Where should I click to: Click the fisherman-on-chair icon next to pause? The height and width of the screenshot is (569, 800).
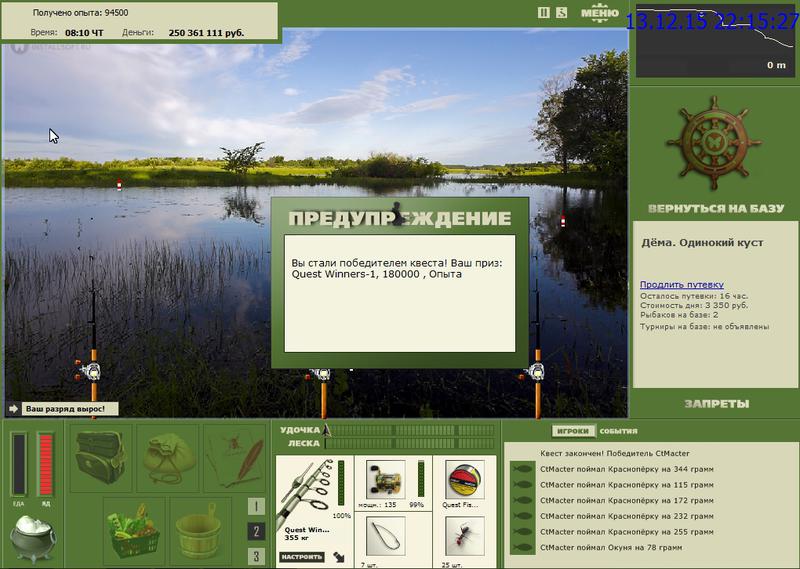click(x=561, y=13)
